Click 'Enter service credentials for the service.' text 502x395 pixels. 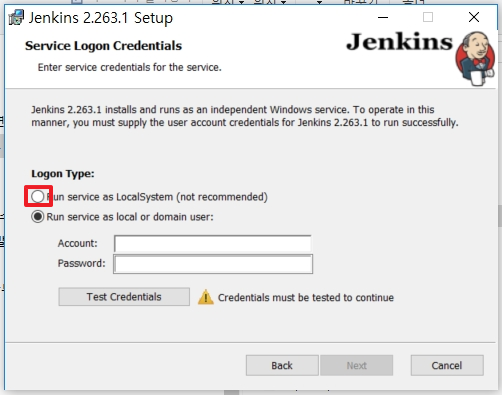pyautogui.click(x=130, y=67)
